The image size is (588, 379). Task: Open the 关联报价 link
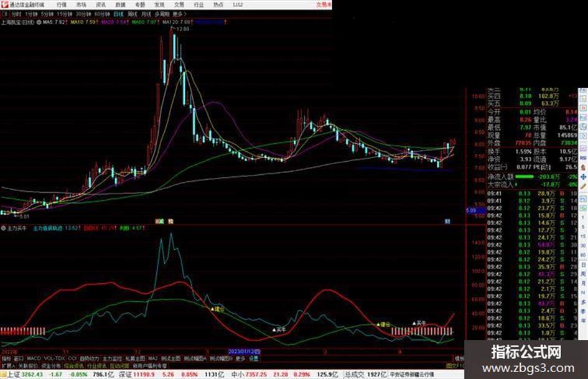tap(28, 365)
